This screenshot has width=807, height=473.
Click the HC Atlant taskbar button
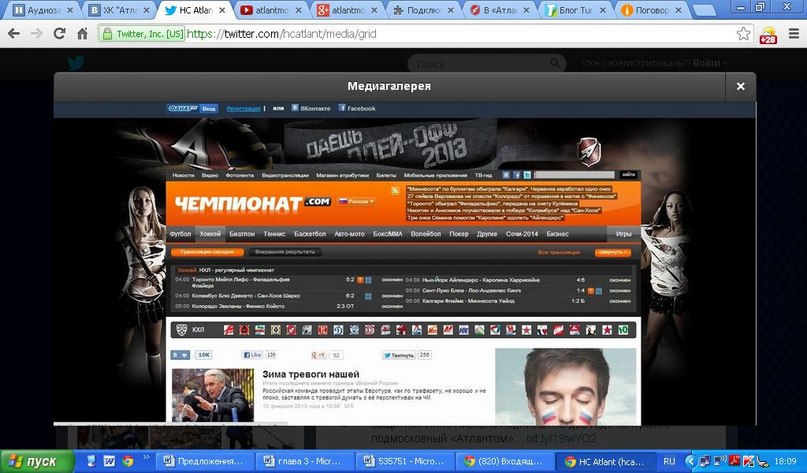(605, 461)
